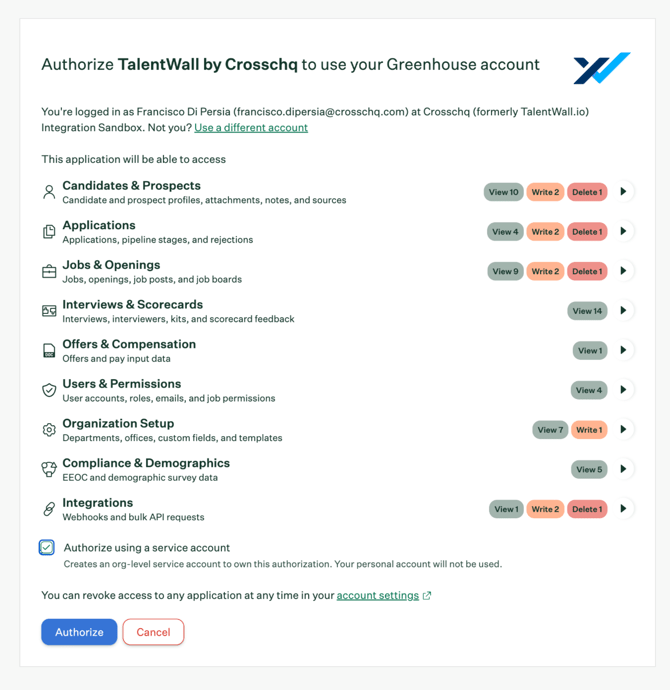The height and width of the screenshot is (690, 670).
Task: Expand Candidates & Prospects permission details
Action: tap(623, 191)
